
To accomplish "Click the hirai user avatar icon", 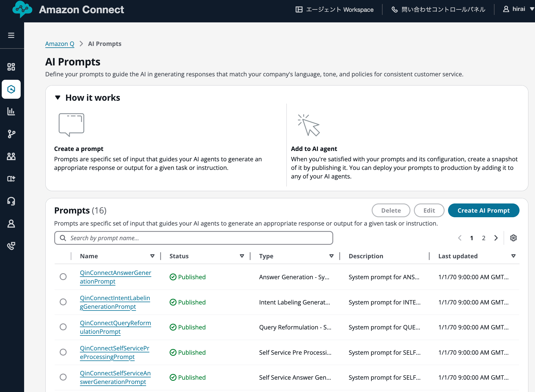I will tap(506, 9).
